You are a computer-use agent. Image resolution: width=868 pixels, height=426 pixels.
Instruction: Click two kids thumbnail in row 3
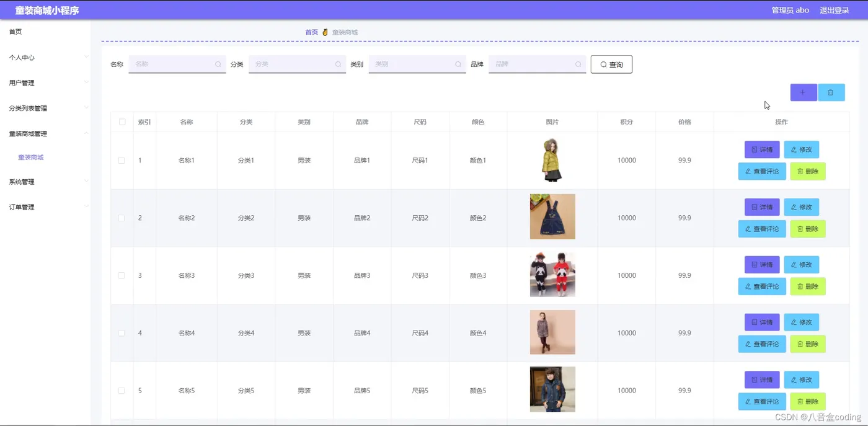click(552, 274)
